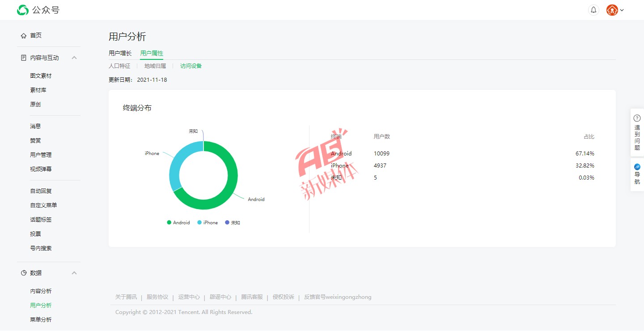Viewport: 644px width, 331px height.
Task: Click the 内容与互动 document icon
Action: click(x=24, y=58)
